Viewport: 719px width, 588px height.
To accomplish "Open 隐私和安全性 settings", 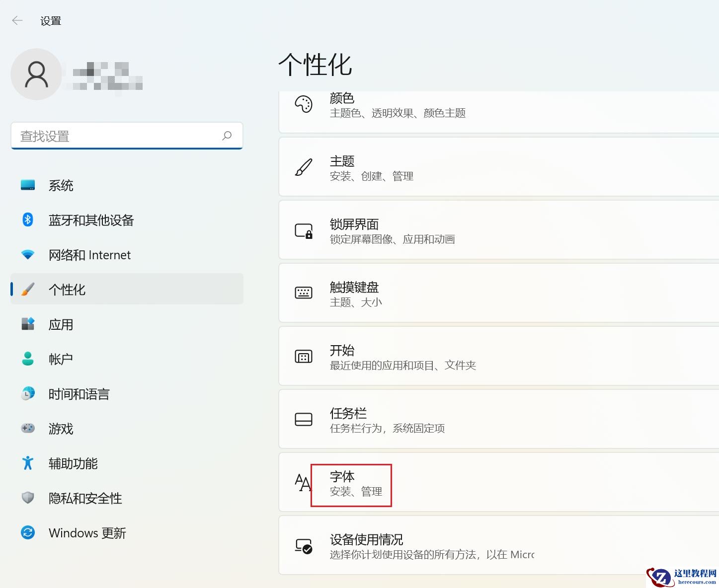I will point(84,498).
